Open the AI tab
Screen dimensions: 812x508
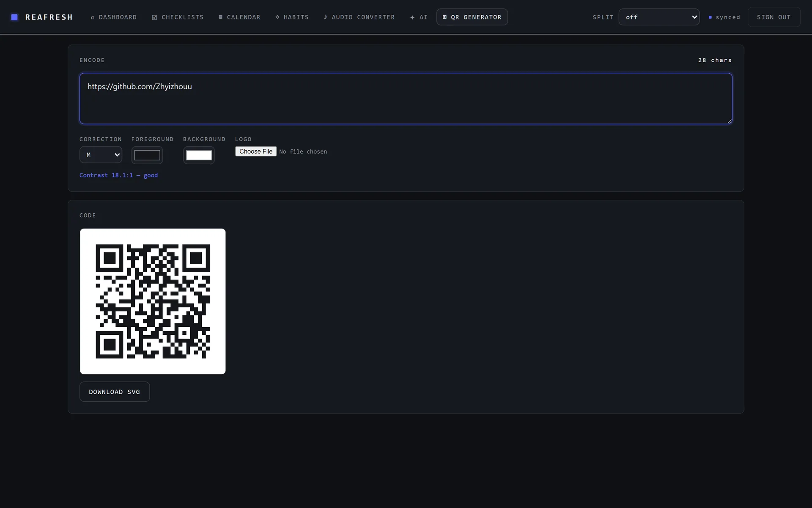tap(419, 17)
